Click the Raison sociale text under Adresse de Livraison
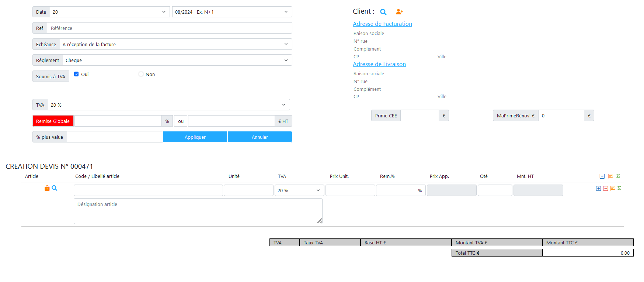This screenshot has height=282, width=644. point(369,74)
